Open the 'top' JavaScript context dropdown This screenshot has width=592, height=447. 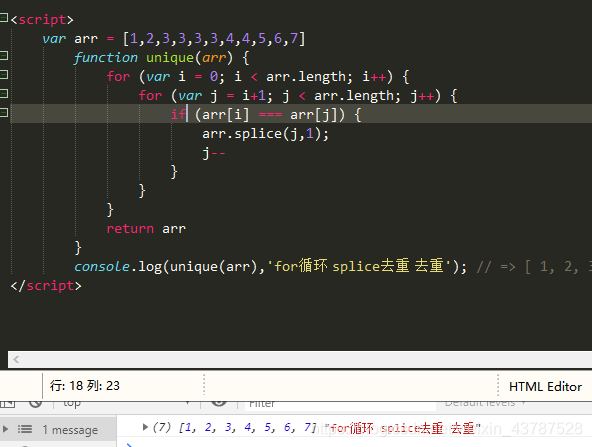pyautogui.click(x=125, y=403)
